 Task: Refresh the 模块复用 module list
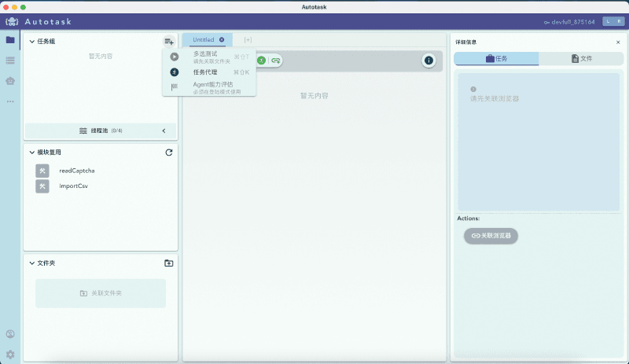coord(169,153)
